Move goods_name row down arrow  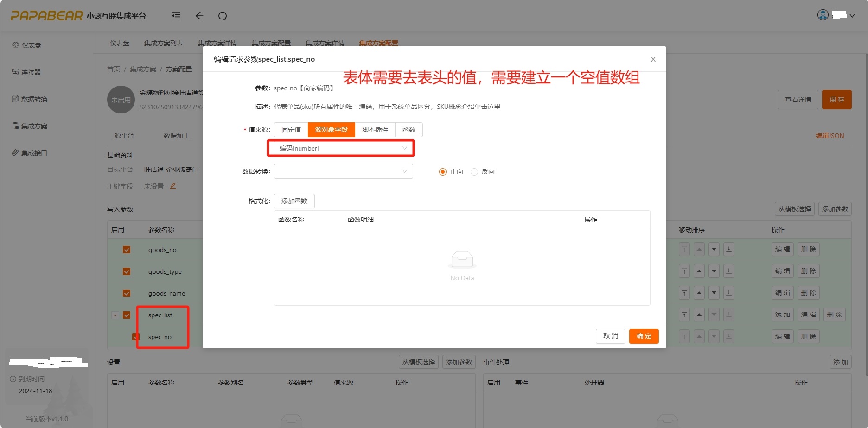[714, 293]
